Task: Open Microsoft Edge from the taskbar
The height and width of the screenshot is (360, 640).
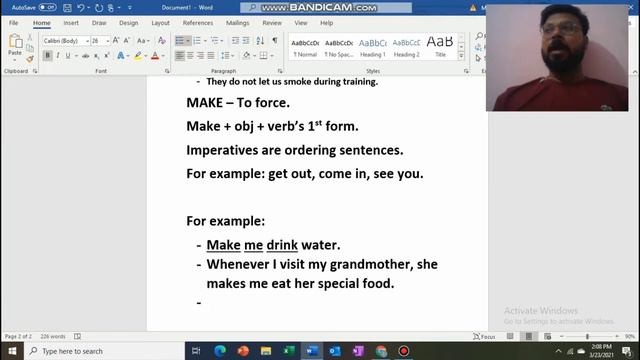Action: [220, 351]
